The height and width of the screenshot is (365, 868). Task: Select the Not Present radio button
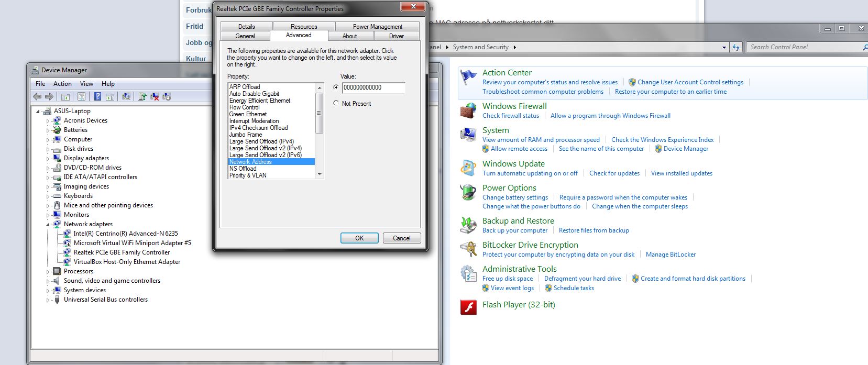click(x=336, y=104)
